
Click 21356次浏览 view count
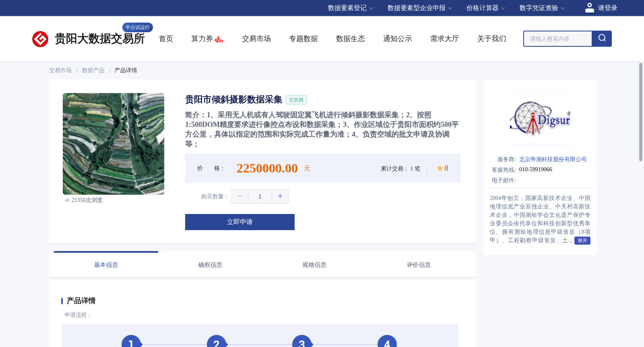click(87, 200)
